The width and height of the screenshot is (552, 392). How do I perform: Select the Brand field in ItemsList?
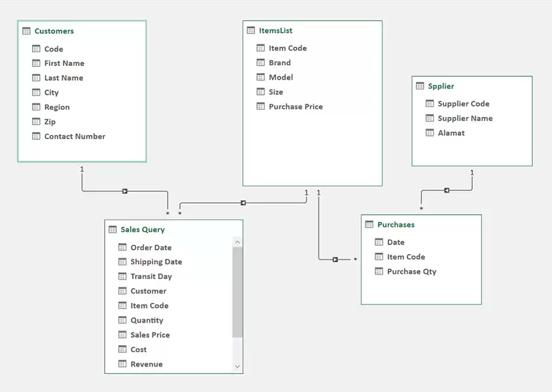pos(279,63)
